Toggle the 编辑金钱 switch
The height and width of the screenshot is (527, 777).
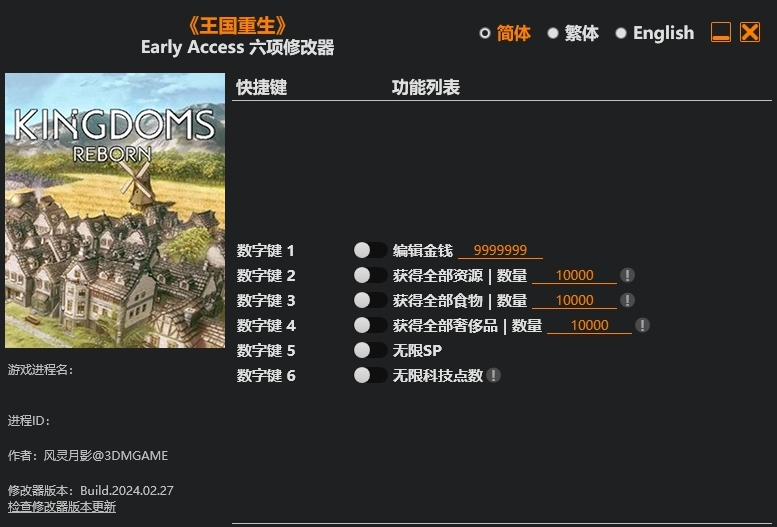(370, 250)
